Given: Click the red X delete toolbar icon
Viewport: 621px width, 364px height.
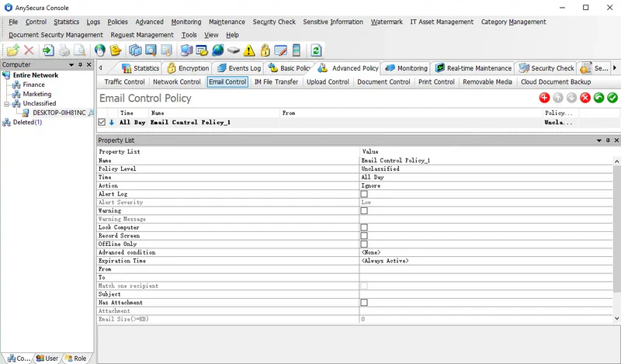Looking at the screenshot, I should click(x=29, y=50).
